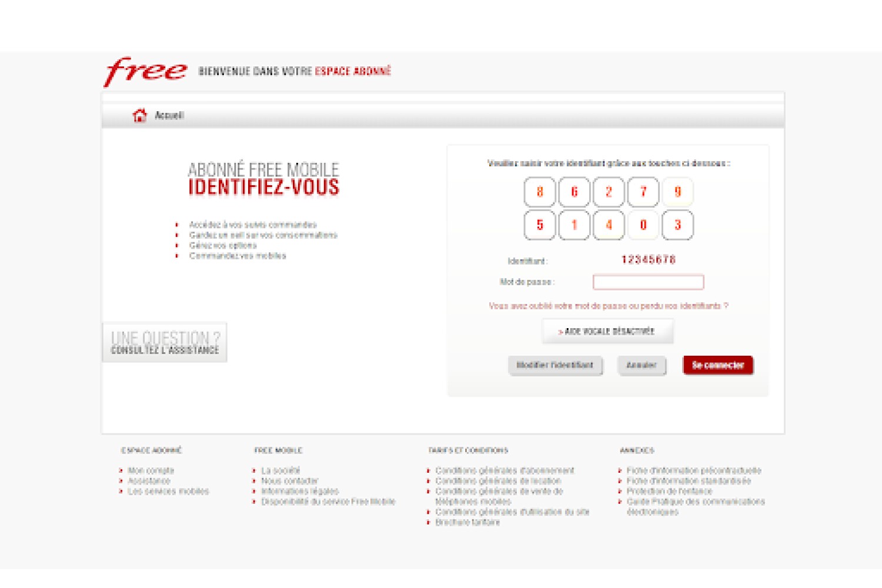Open Les services mobiles link
The height and width of the screenshot is (588, 882).
168,491
